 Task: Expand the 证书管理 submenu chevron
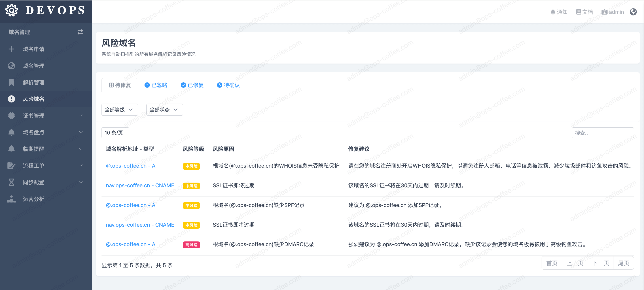(81, 116)
